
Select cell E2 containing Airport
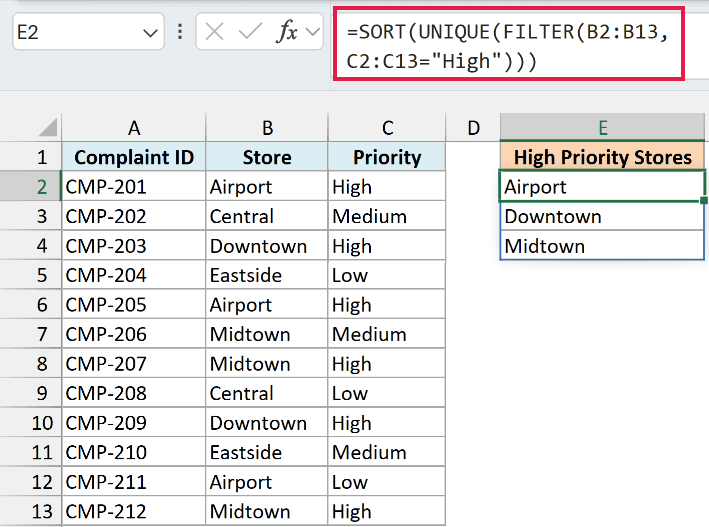point(602,186)
